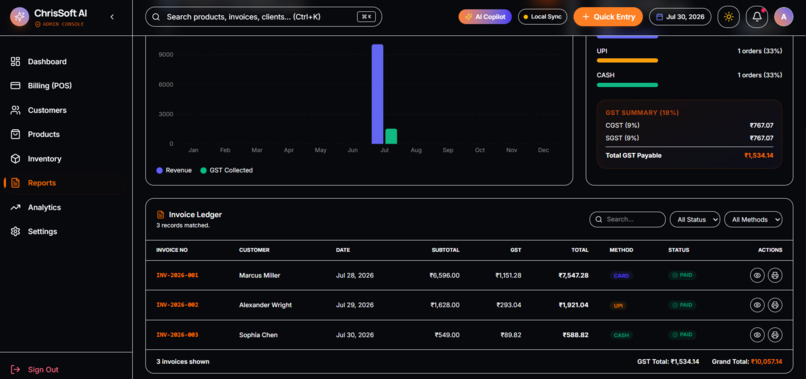Click the Inventory box icon
The image size is (806, 379).
tap(15, 159)
